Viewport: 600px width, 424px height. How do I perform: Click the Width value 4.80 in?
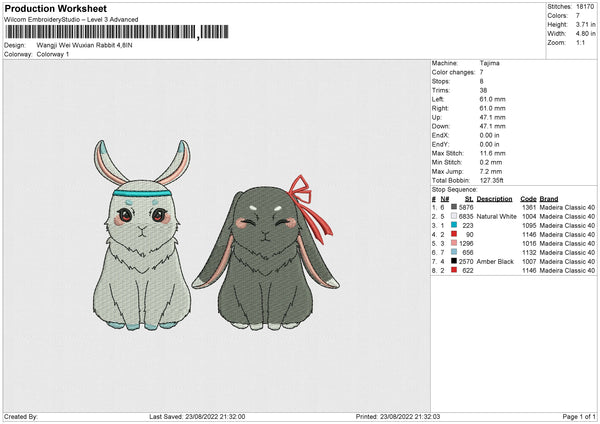click(585, 34)
